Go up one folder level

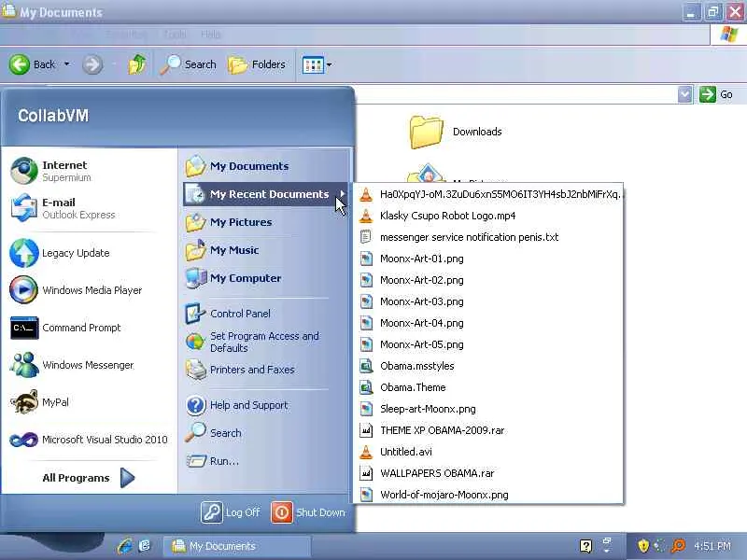coord(137,64)
